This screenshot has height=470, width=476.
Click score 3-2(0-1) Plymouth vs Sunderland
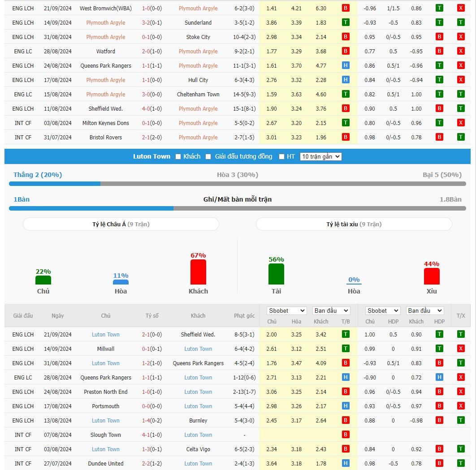(x=152, y=23)
